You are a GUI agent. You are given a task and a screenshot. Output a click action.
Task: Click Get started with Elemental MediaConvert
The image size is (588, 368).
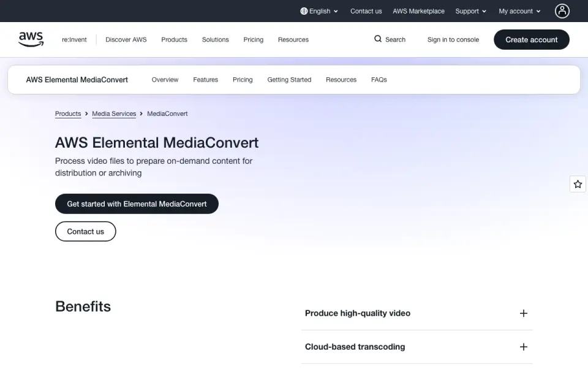click(137, 204)
